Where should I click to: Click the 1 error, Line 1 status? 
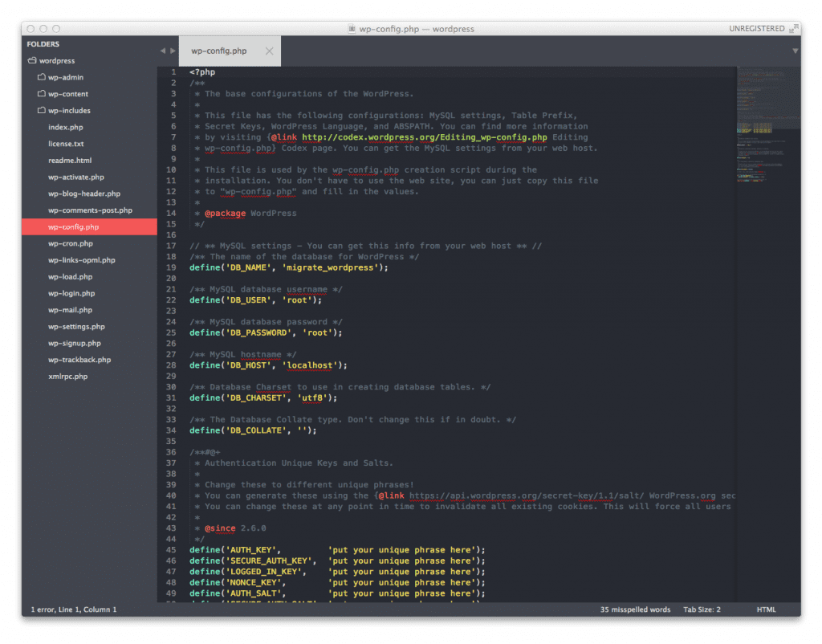click(x=73, y=609)
